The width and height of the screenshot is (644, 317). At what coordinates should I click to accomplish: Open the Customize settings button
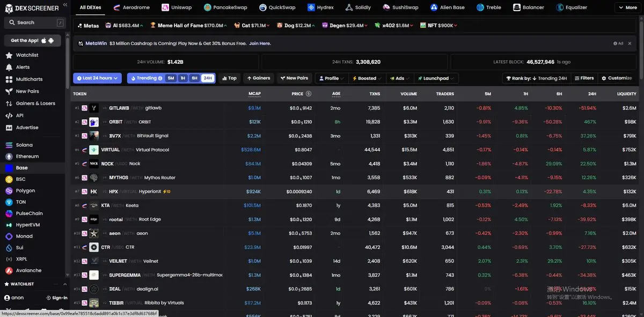[x=616, y=78]
